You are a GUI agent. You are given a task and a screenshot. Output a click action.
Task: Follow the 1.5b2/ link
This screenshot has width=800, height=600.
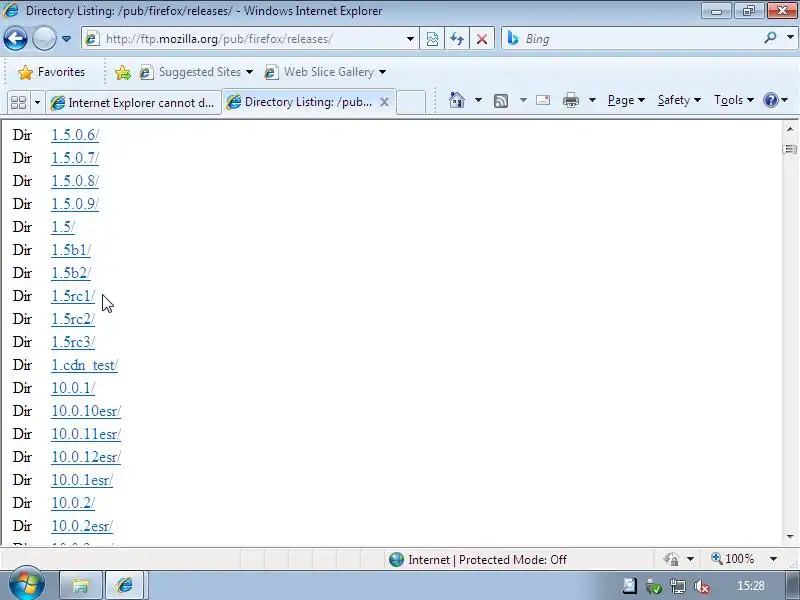coord(71,273)
